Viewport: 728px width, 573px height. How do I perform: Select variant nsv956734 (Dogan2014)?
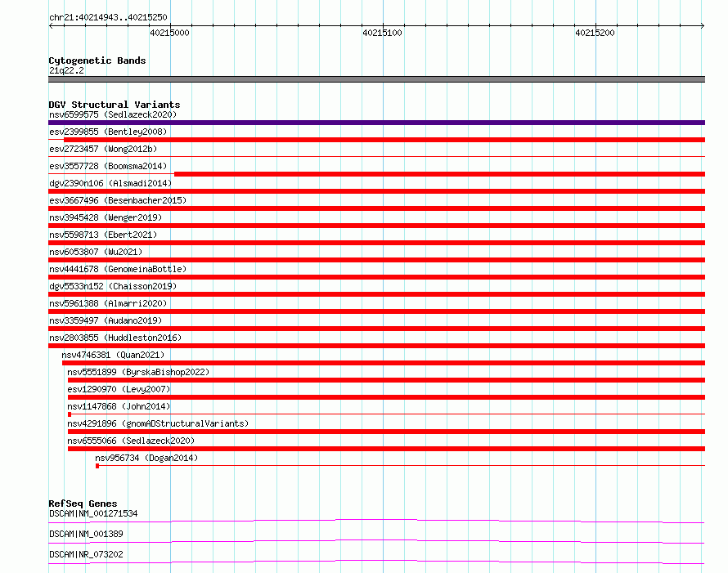[146, 458]
